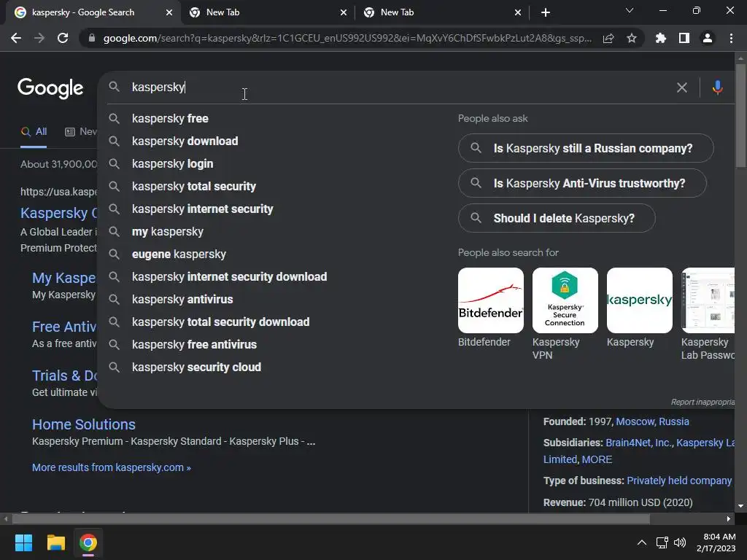Open the Kaspersky Lab Password card

(x=708, y=314)
